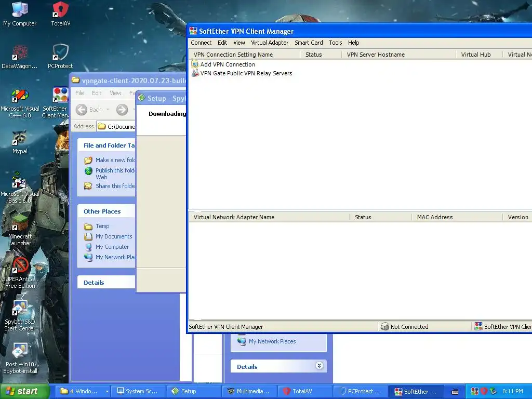Click Add VPN Connection icon

tap(195, 64)
